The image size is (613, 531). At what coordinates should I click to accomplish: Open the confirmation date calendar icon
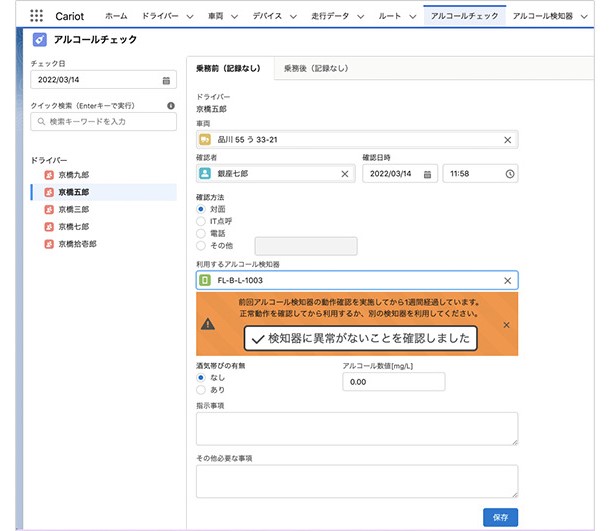tap(427, 173)
